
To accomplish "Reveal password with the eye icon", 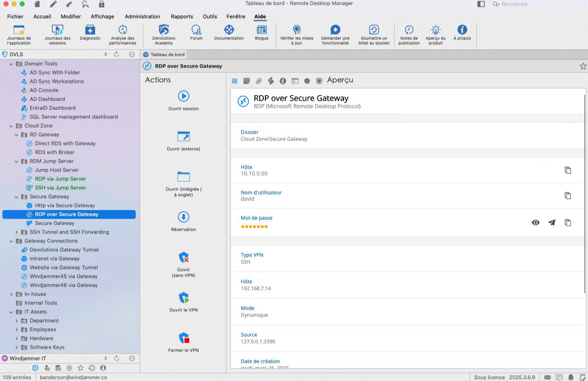I will 535,223.
